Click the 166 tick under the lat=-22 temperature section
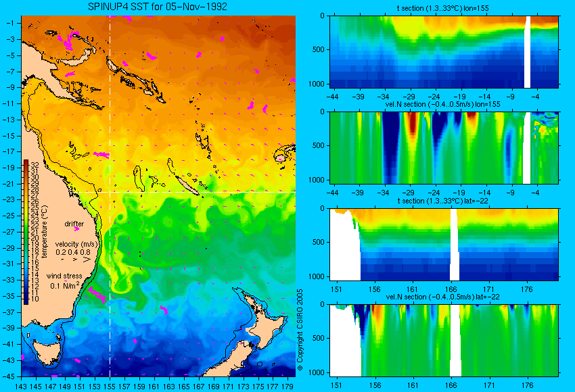Image resolution: width=575 pixels, height=392 pixels. pos(451,289)
